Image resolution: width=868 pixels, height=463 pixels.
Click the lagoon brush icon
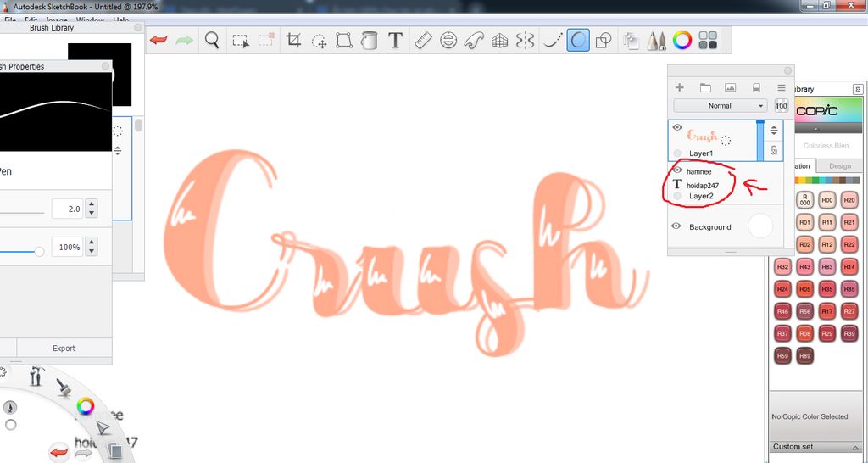[64, 387]
